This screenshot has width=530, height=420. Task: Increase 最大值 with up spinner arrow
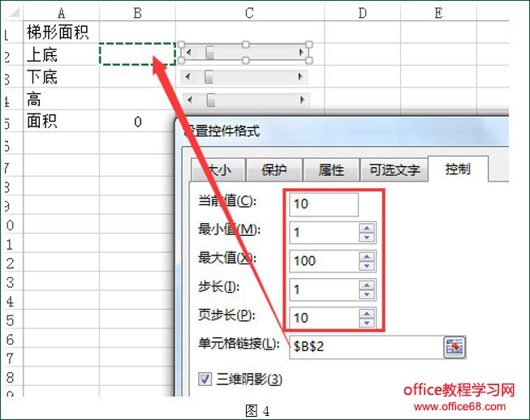click(367, 256)
